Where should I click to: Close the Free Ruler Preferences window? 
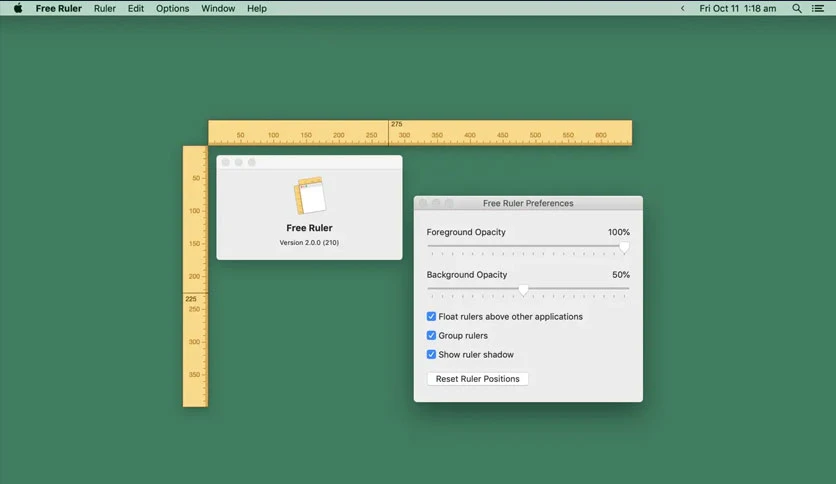tap(423, 203)
